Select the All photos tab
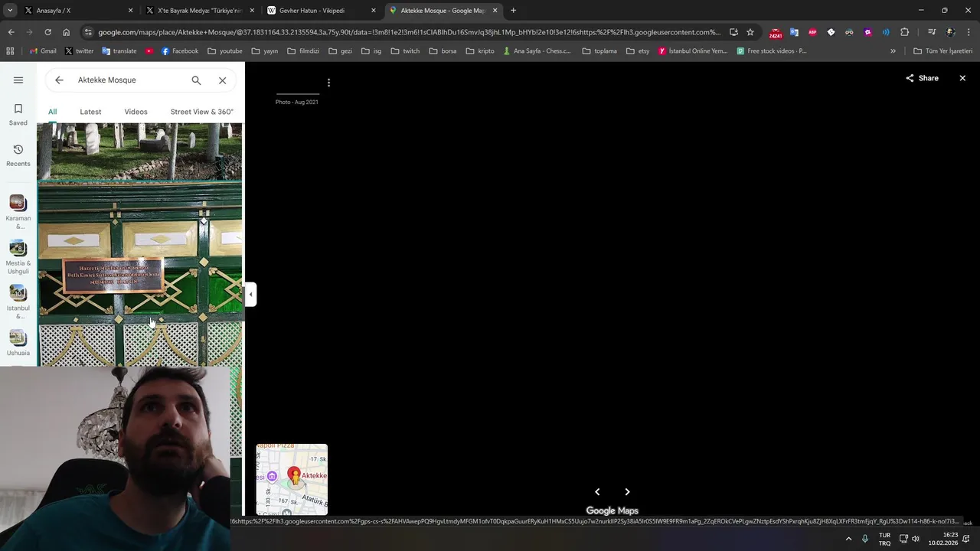980x551 pixels. (52, 112)
